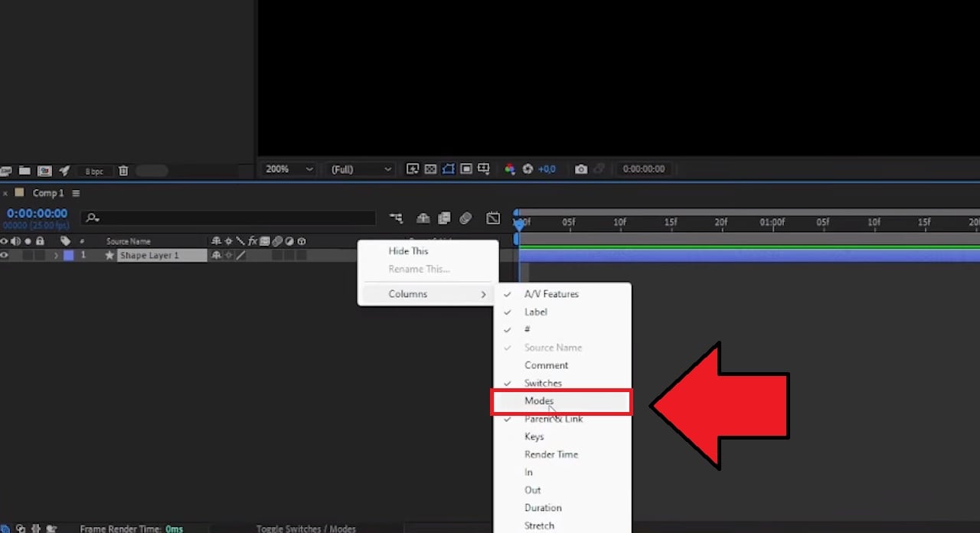The image size is (980, 533).
Task: Click the Frame Render Time 0ms readout
Action: click(131, 528)
